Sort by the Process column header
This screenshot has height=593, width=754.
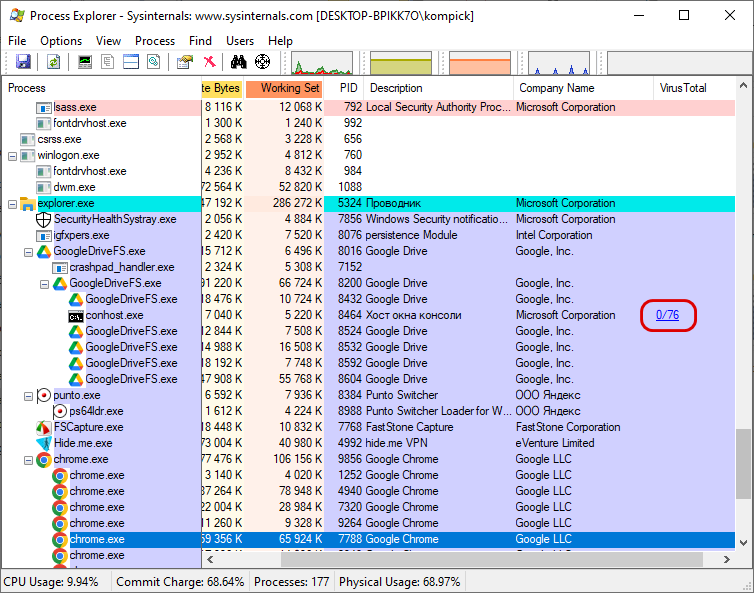pyautogui.click(x=102, y=88)
